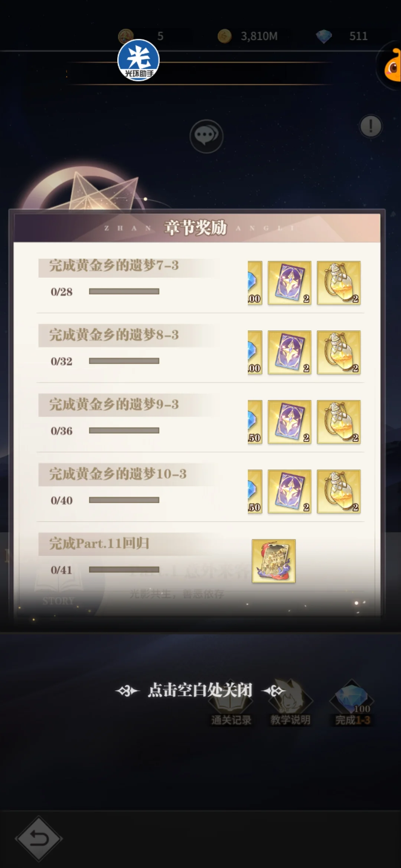Tap the partially hidden gem reward in 10-3 row
Image resolution: width=401 pixels, height=868 pixels.
tap(255, 491)
